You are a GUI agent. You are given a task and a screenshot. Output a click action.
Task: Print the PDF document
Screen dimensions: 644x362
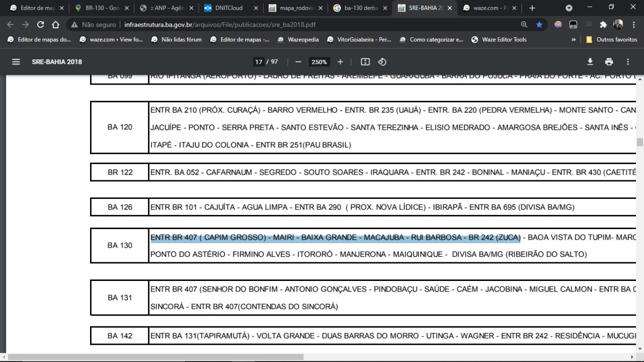pos(609,62)
